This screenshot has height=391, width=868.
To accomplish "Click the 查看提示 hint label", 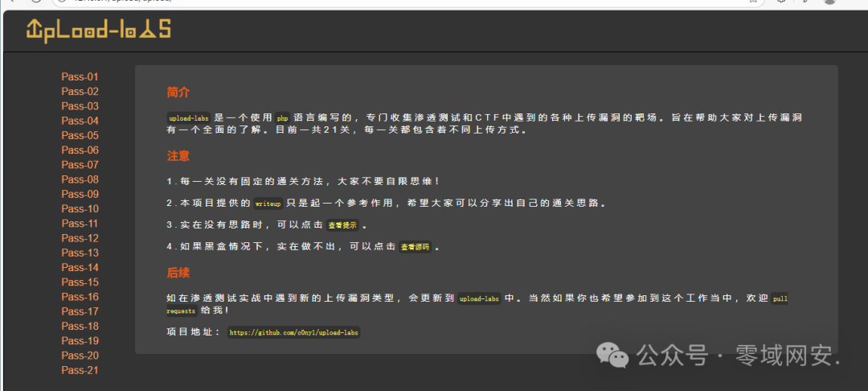I will (x=342, y=225).
